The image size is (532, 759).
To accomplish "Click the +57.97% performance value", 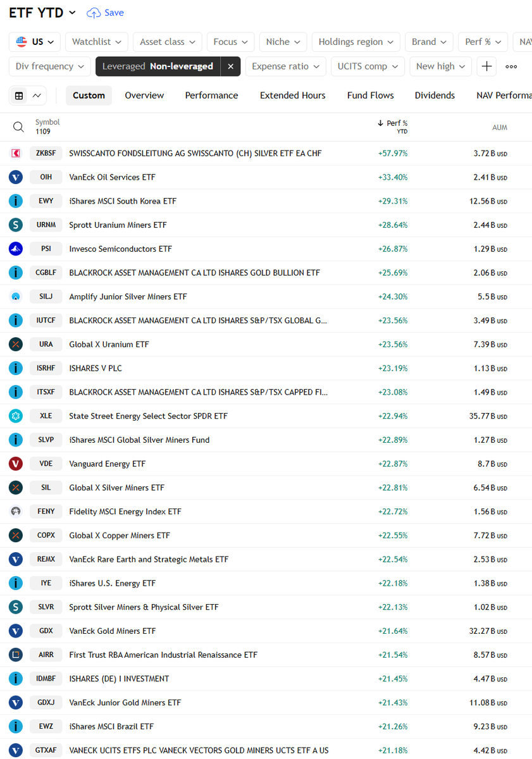I will [x=392, y=153].
